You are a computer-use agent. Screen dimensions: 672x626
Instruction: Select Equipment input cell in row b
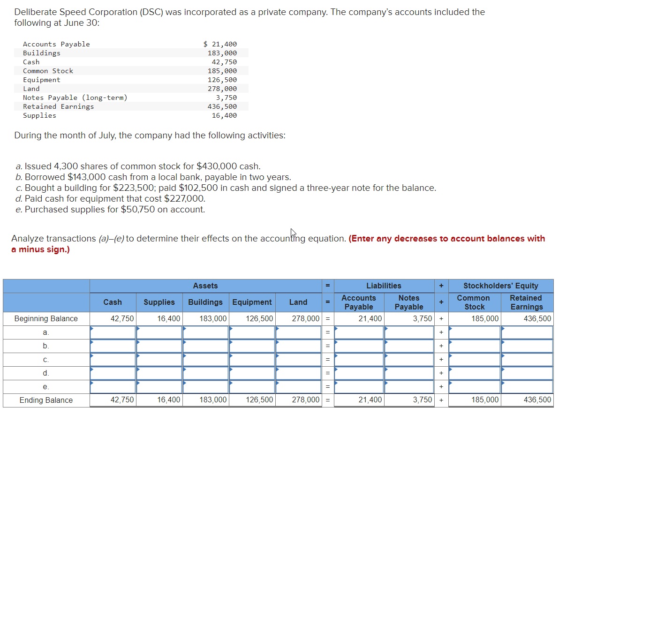pyautogui.click(x=252, y=346)
